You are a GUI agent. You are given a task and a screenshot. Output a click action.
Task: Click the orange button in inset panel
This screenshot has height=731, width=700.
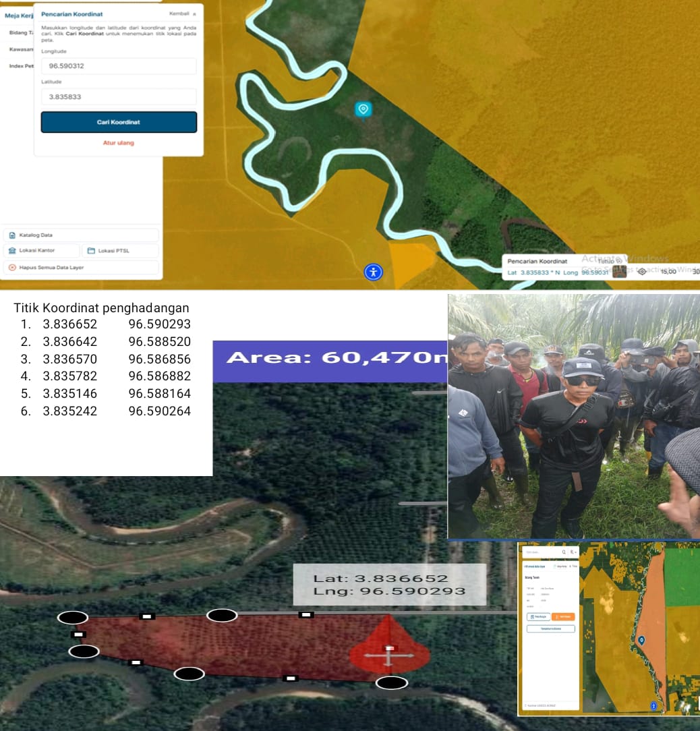coord(562,616)
